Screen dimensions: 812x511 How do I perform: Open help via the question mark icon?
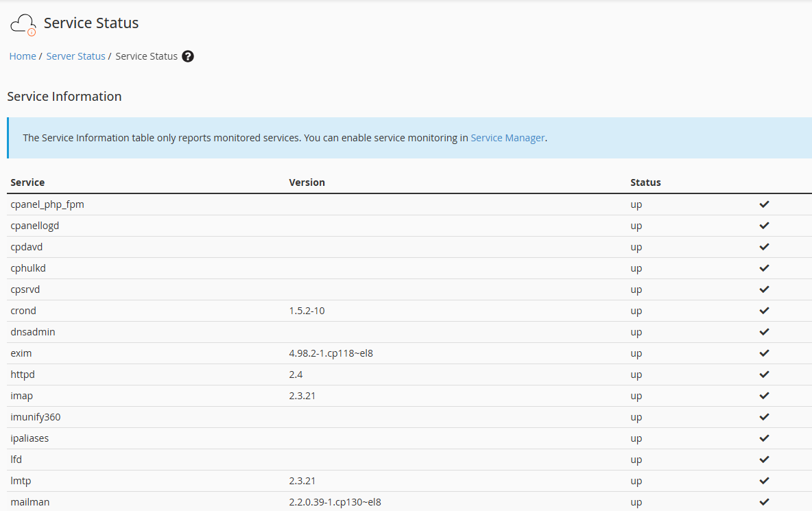187,56
